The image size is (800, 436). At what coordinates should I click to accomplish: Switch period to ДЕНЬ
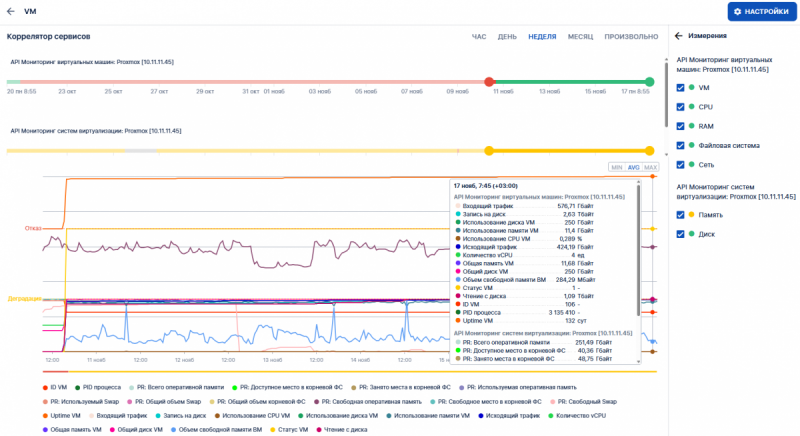click(x=507, y=36)
